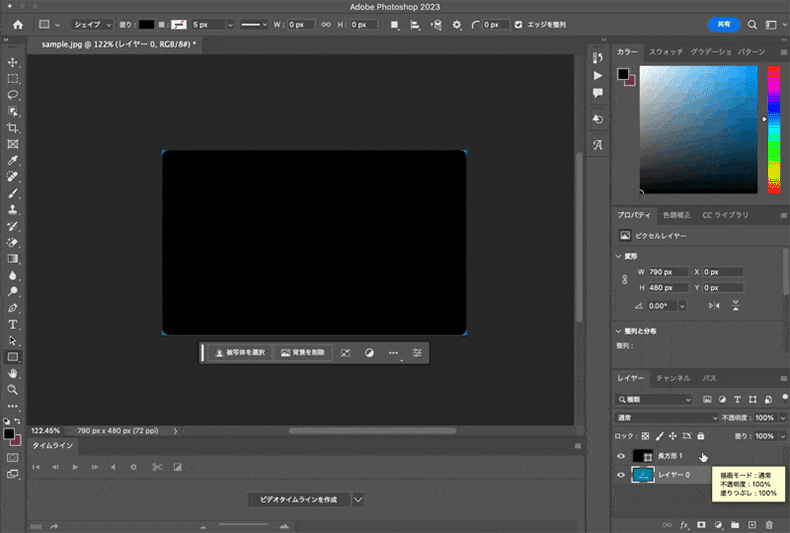
Task: Uncheck the エッジを整列 checkbox
Action: click(518, 24)
